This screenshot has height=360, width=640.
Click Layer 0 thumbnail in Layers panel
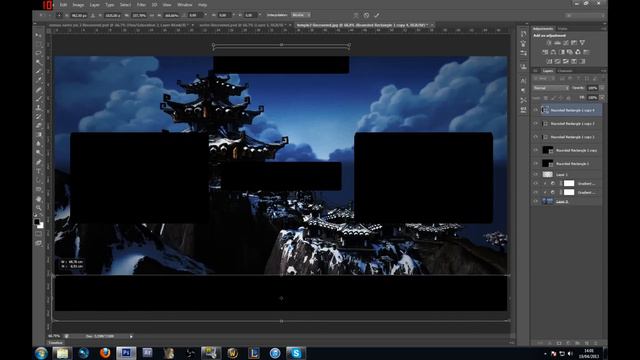(x=547, y=201)
